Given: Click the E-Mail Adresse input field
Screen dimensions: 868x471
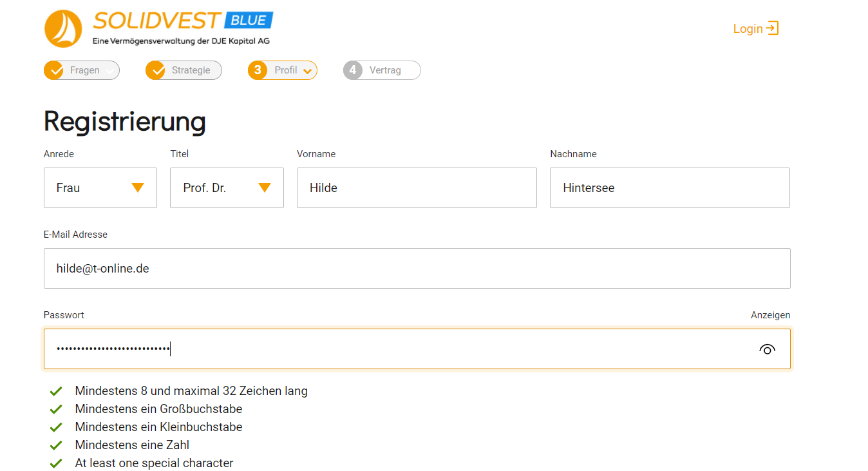Looking at the screenshot, I should click(417, 268).
